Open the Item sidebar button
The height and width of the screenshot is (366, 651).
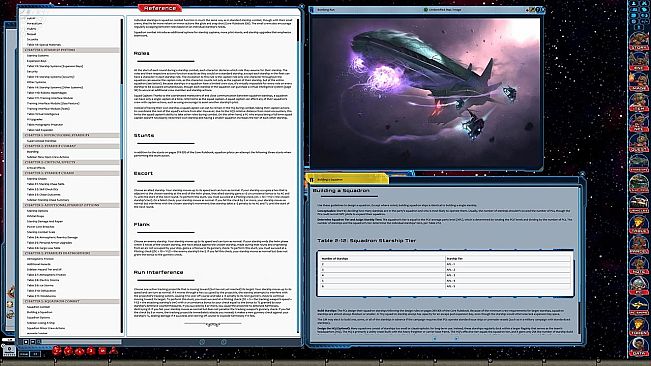[639, 102]
